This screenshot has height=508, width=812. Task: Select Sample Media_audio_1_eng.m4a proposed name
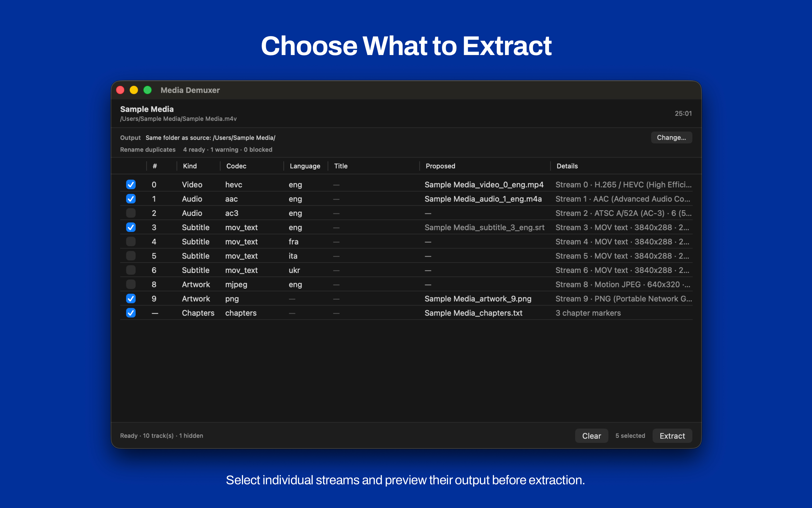[483, 199]
